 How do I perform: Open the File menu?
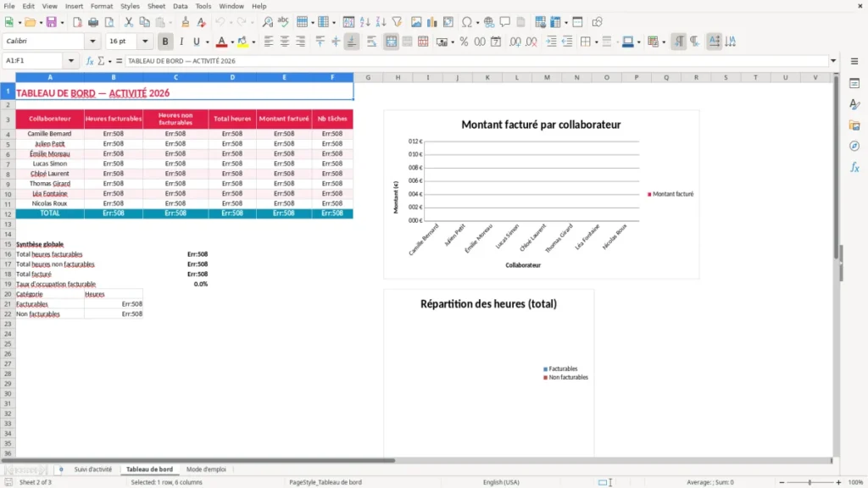9,6
